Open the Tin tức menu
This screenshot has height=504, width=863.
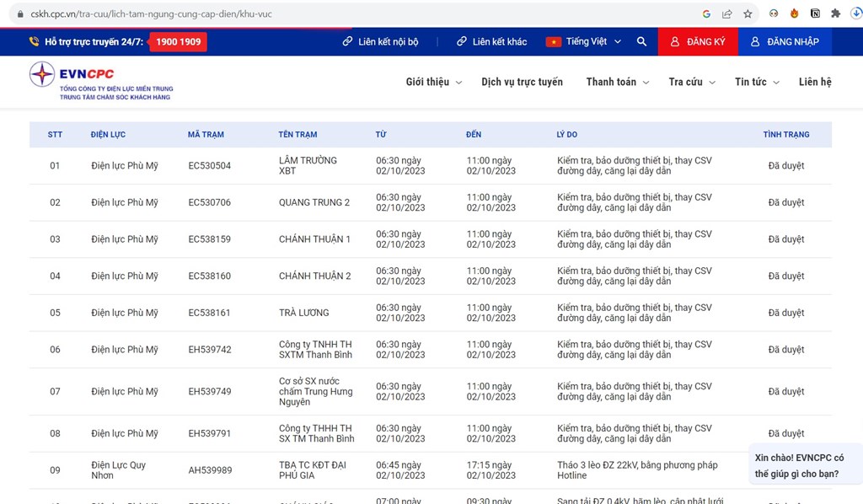756,82
